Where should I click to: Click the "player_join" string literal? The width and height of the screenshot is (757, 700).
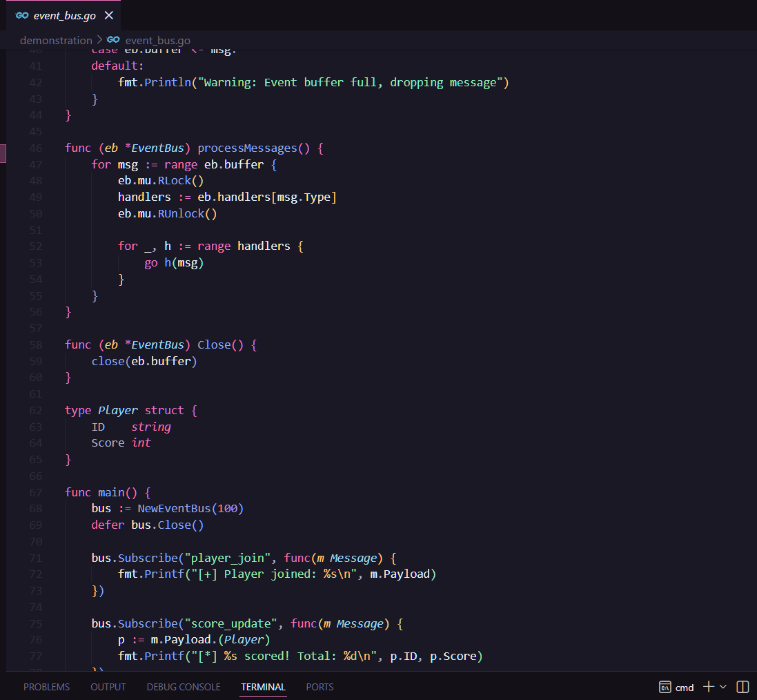coord(228,558)
